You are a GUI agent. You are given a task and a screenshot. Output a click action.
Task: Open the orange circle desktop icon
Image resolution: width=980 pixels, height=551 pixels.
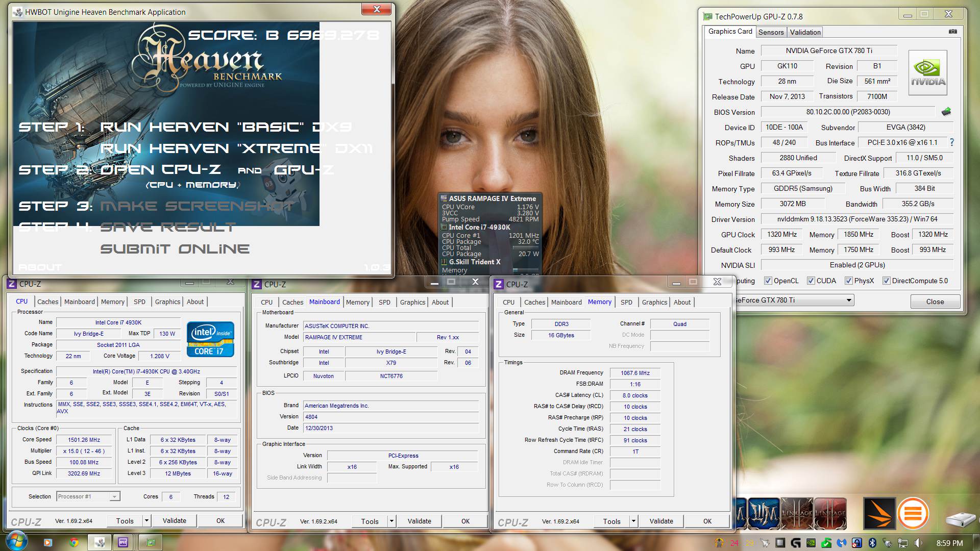[913, 513]
